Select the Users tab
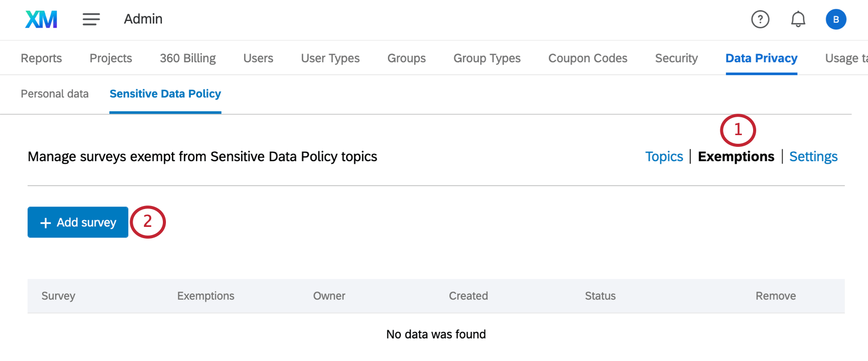This screenshot has width=868, height=361. pyautogui.click(x=258, y=58)
